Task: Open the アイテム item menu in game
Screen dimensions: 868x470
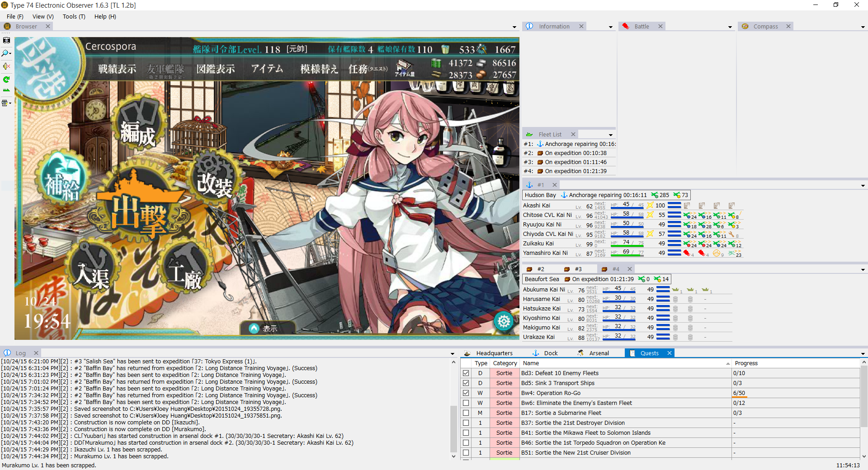Action: coord(267,69)
